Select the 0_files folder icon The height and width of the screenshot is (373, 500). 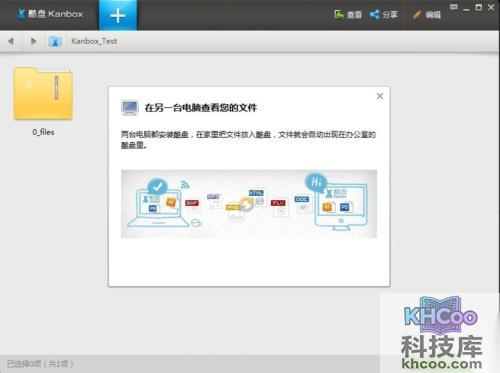tap(43, 94)
